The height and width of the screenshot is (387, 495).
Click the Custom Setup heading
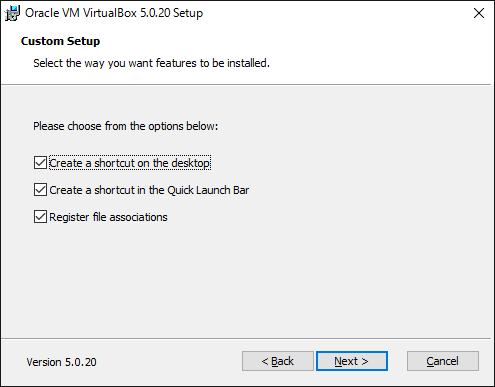click(x=60, y=41)
